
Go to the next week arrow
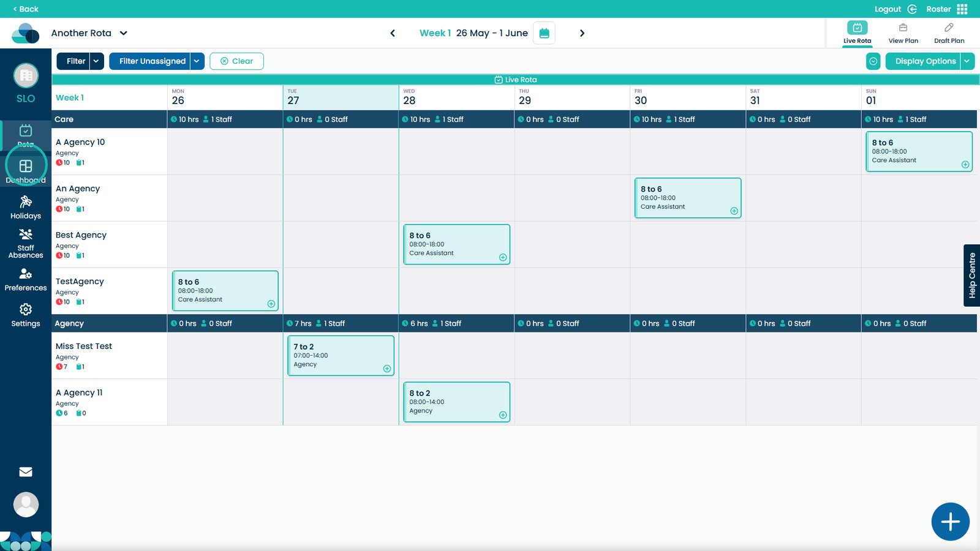[x=582, y=33]
